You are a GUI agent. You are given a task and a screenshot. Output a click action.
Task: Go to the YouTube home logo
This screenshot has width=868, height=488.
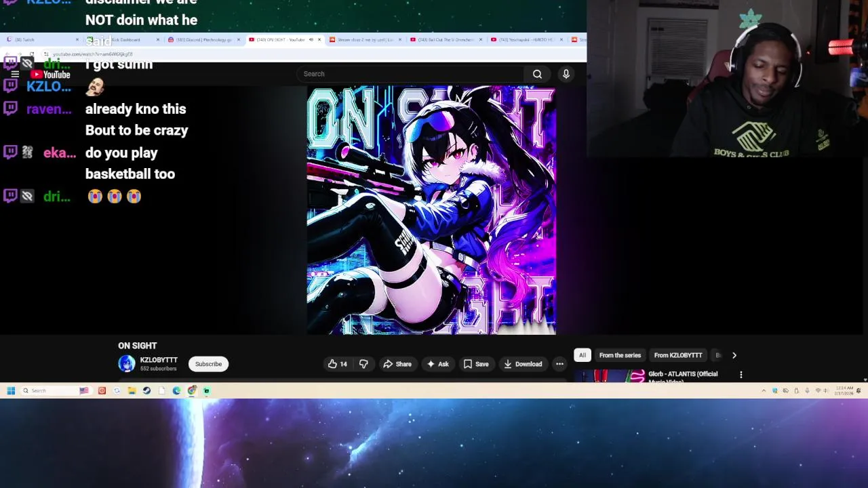50,75
